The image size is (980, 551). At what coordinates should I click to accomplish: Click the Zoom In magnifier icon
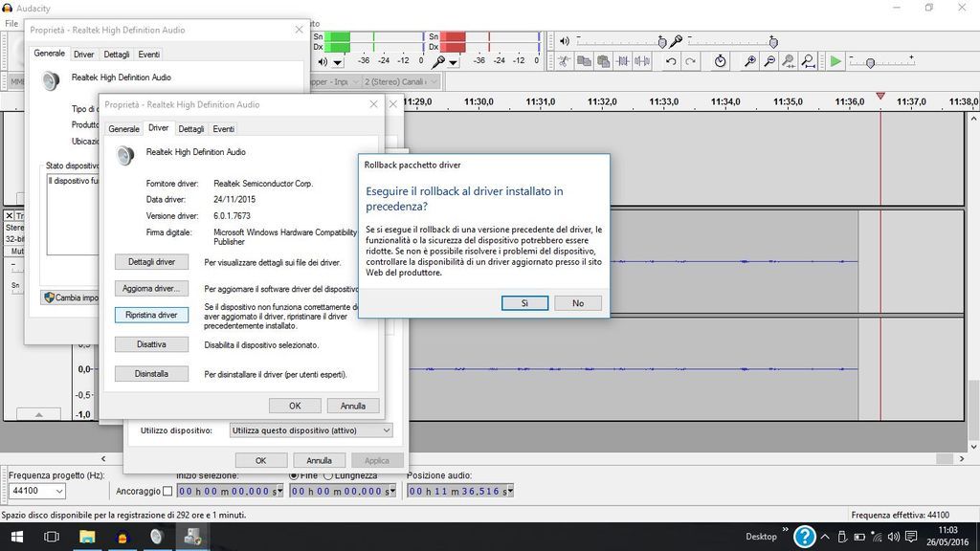[x=751, y=61]
